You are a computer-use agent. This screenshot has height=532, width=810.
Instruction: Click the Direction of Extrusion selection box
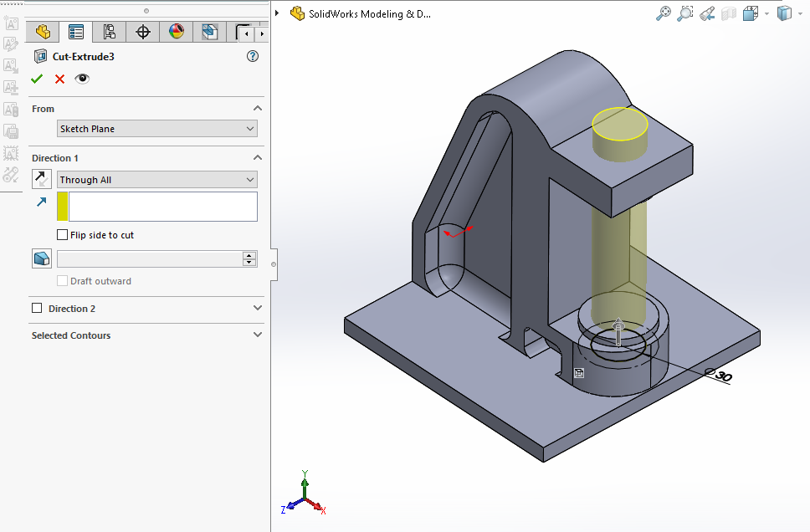tap(162, 207)
